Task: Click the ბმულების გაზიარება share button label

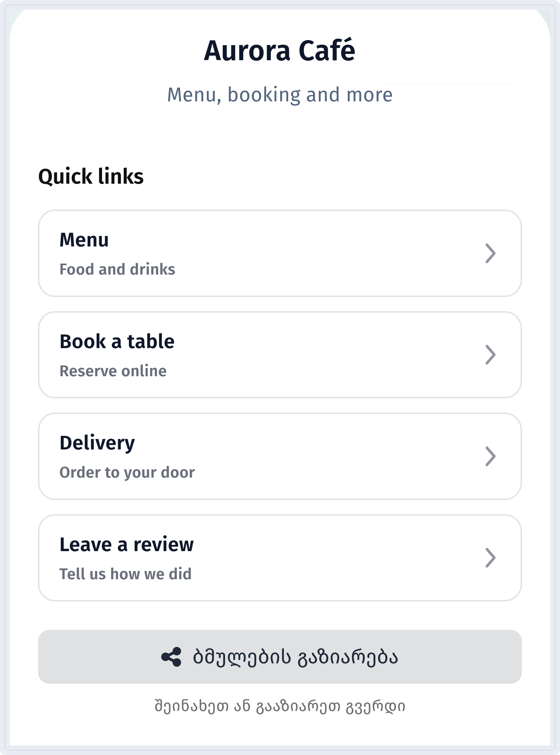Action: [295, 657]
